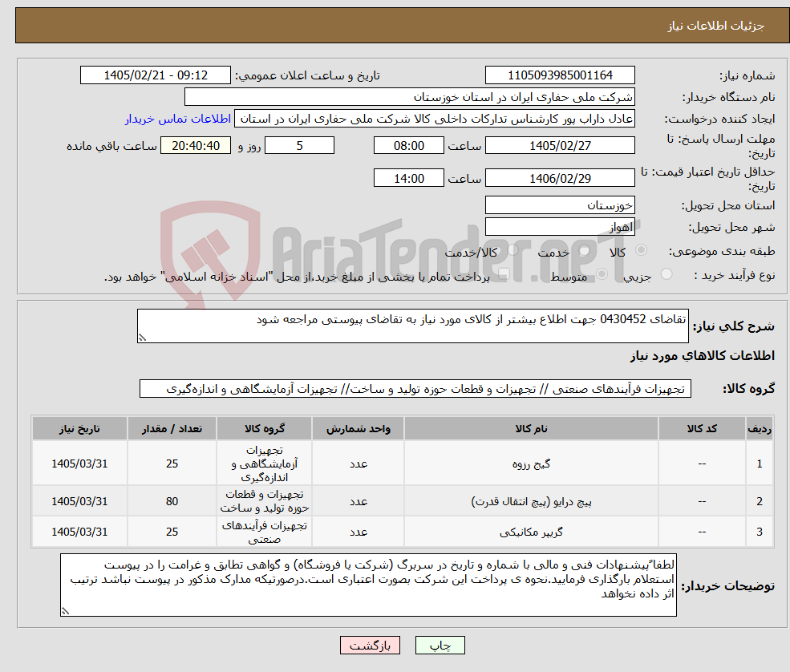Click the unit عدد in the گیج رزوه row
The width and height of the screenshot is (790, 672).
point(359,464)
